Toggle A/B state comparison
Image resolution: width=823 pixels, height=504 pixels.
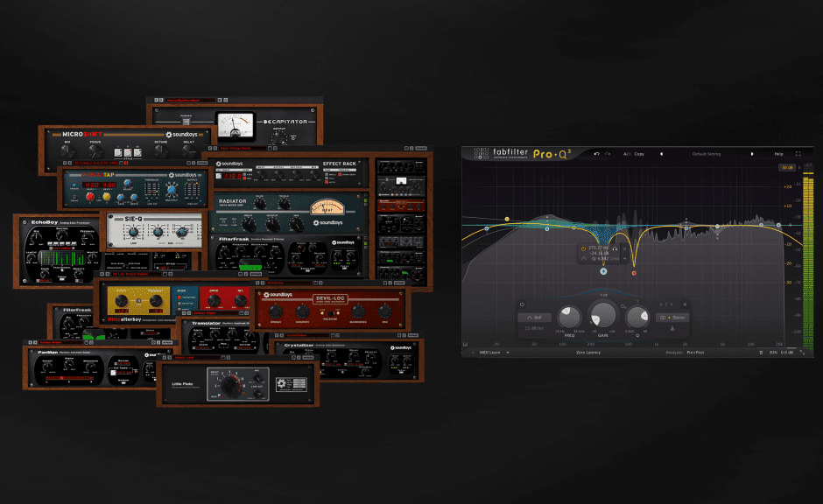click(627, 154)
